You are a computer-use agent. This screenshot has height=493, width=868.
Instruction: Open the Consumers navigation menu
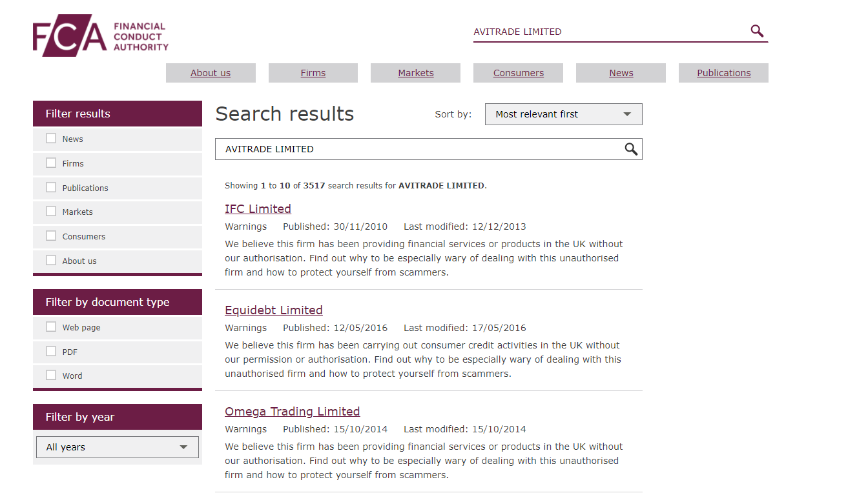coord(519,73)
